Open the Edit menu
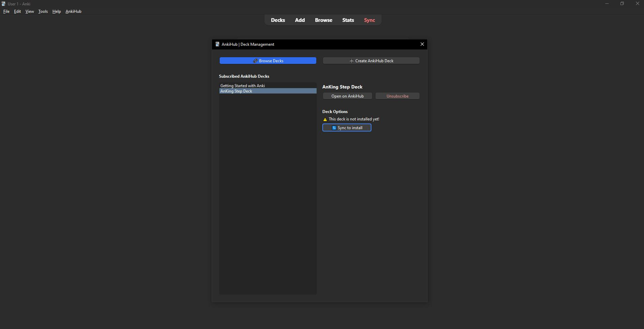644x329 pixels. point(17,11)
